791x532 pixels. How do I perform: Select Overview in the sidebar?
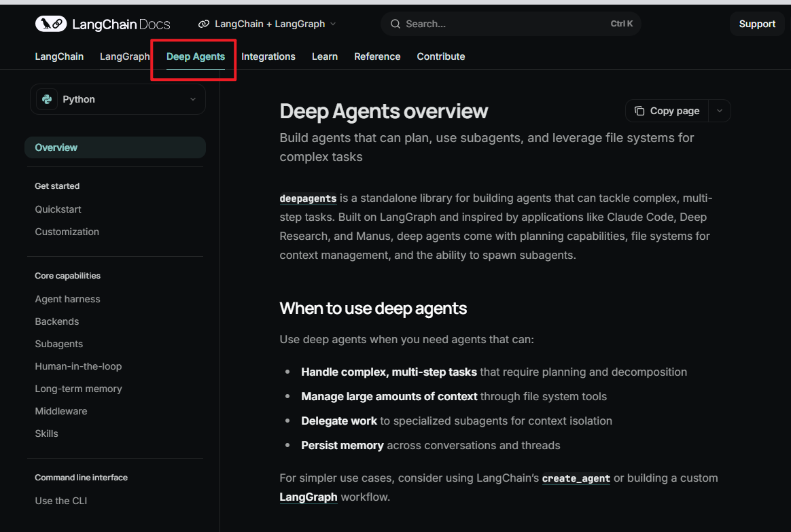tap(115, 147)
